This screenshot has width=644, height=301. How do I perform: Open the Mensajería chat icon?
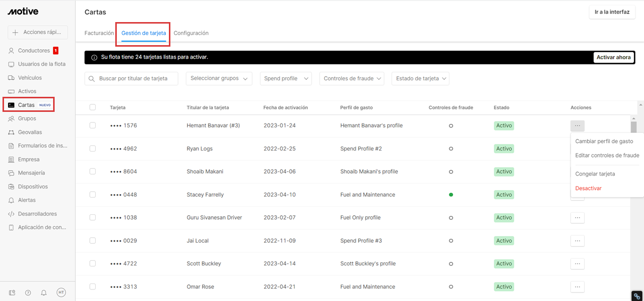pos(11,173)
